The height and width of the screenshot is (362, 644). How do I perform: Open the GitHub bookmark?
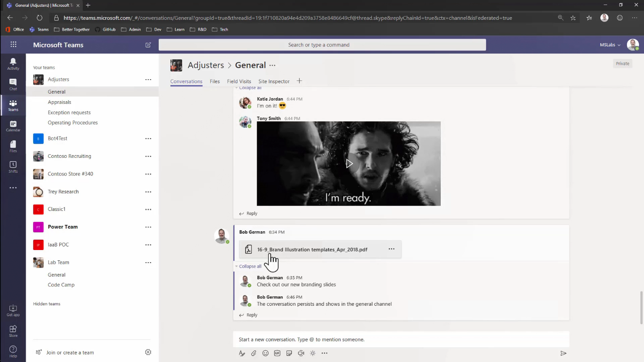click(105, 29)
